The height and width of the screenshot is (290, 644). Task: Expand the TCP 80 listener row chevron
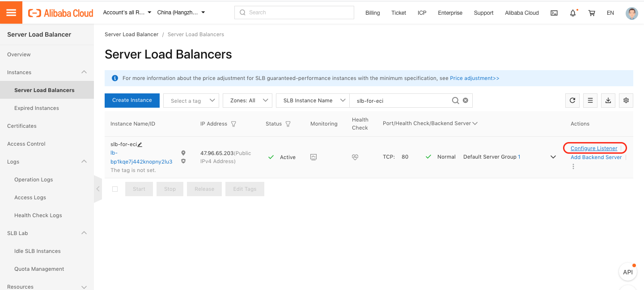pos(553,157)
